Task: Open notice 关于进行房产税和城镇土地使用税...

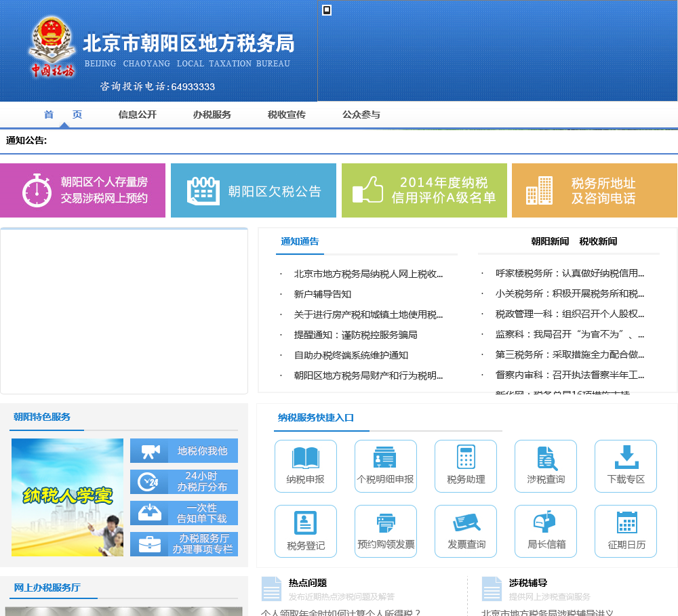Action: pos(368,314)
